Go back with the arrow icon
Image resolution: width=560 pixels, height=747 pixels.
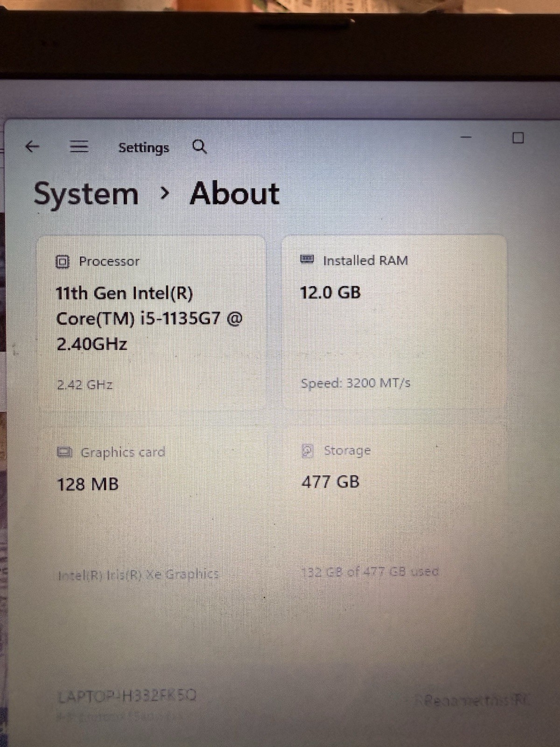tap(32, 147)
